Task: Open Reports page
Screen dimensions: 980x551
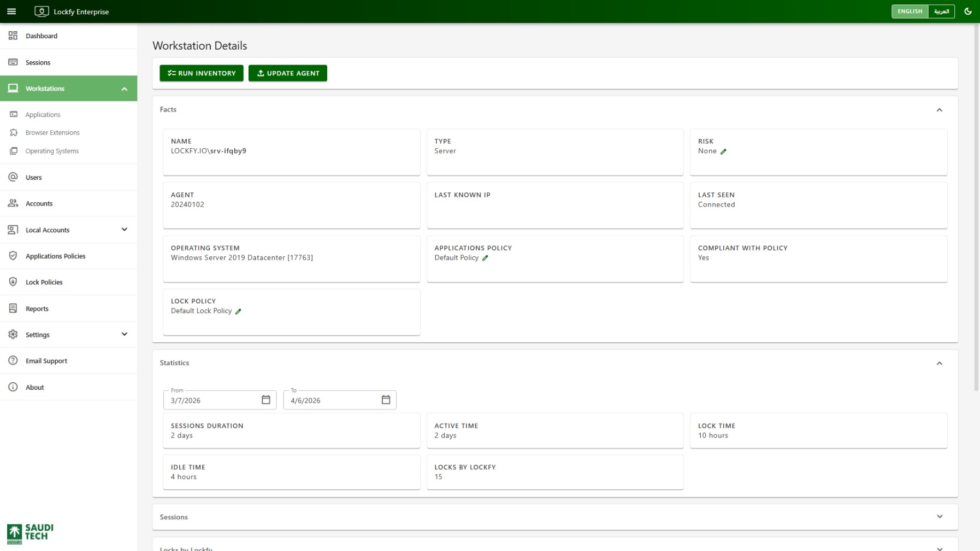Action: pyautogui.click(x=68, y=308)
